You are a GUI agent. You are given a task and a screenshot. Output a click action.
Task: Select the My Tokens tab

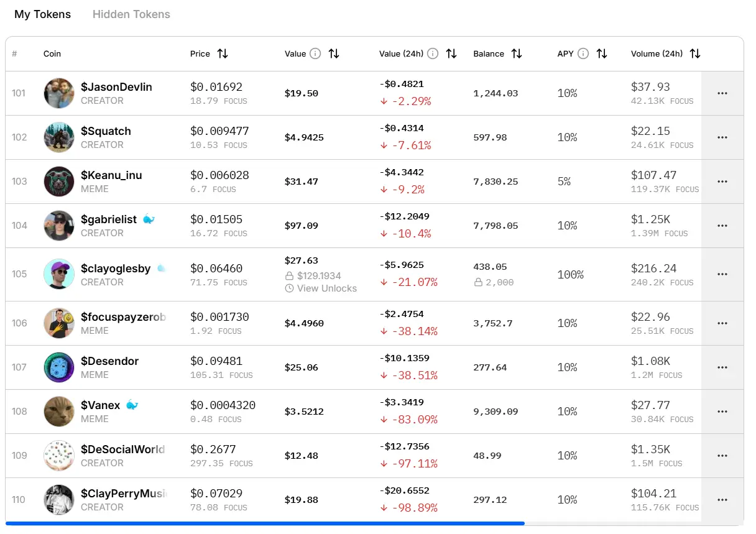pos(43,14)
